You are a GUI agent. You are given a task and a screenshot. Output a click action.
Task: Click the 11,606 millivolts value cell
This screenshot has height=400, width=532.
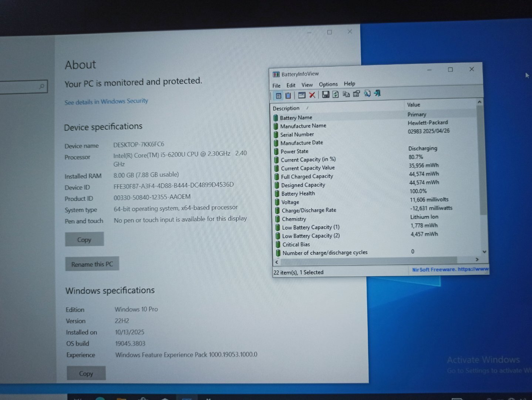[x=429, y=200]
